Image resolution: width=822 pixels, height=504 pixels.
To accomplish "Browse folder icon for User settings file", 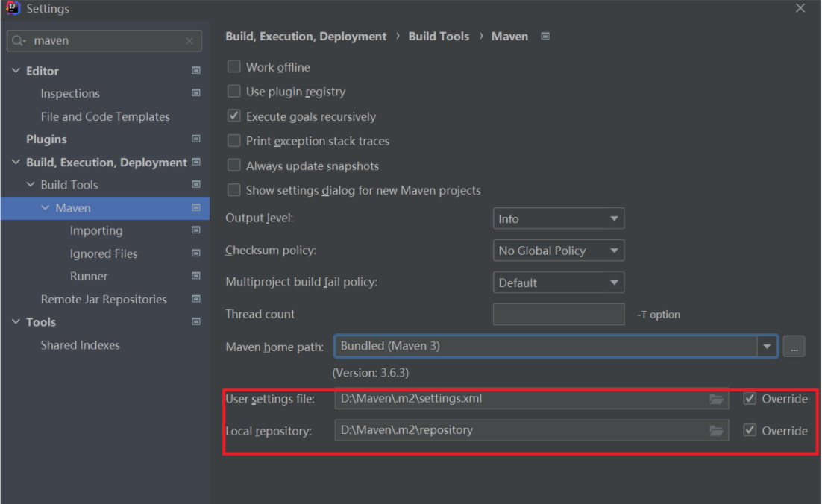I will pos(716,399).
